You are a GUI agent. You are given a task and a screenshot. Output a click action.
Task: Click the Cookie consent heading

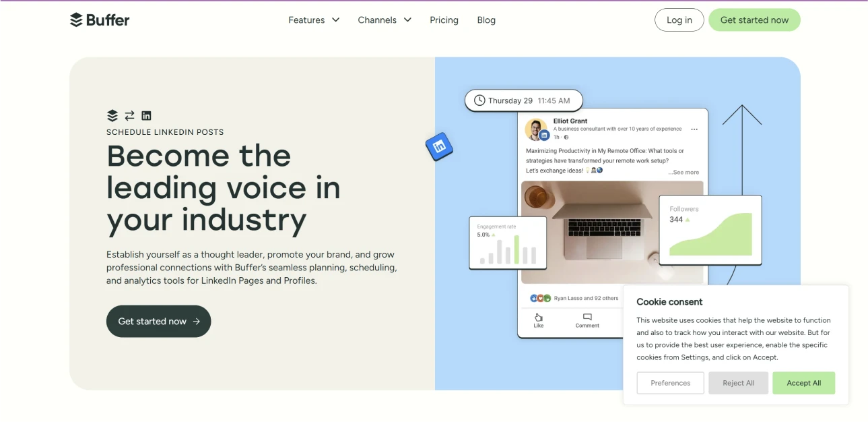tap(669, 302)
